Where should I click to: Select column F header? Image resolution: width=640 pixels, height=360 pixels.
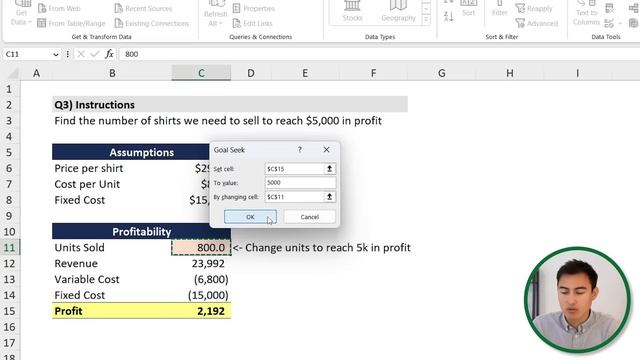[373, 73]
